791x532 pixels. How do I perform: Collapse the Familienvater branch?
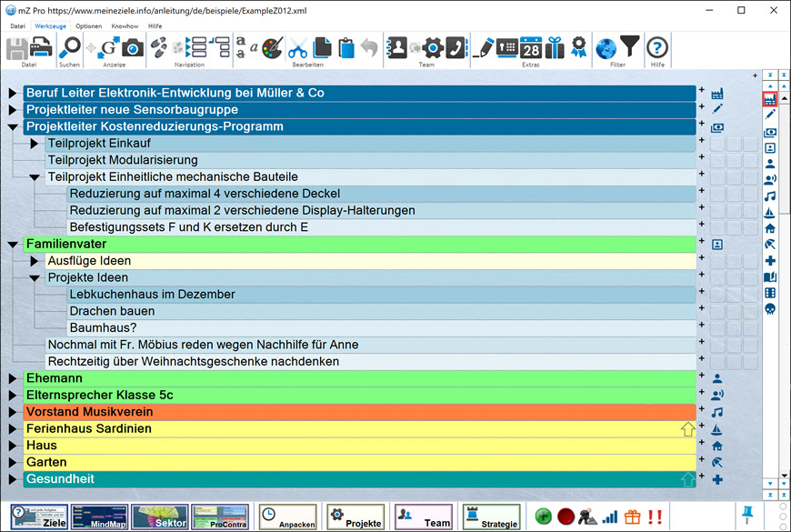click(13, 245)
